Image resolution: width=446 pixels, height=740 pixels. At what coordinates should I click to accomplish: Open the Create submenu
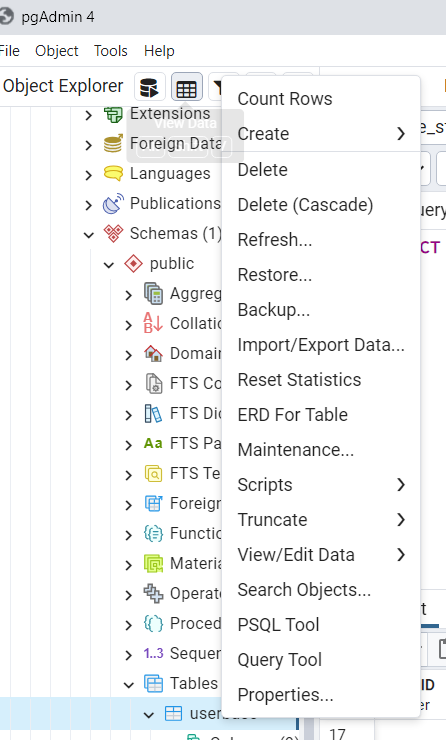point(321,134)
